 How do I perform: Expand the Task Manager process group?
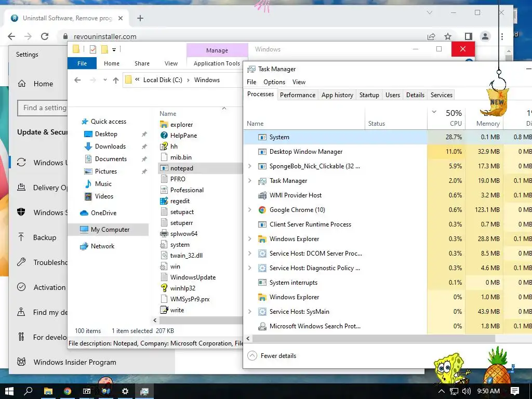pos(250,180)
